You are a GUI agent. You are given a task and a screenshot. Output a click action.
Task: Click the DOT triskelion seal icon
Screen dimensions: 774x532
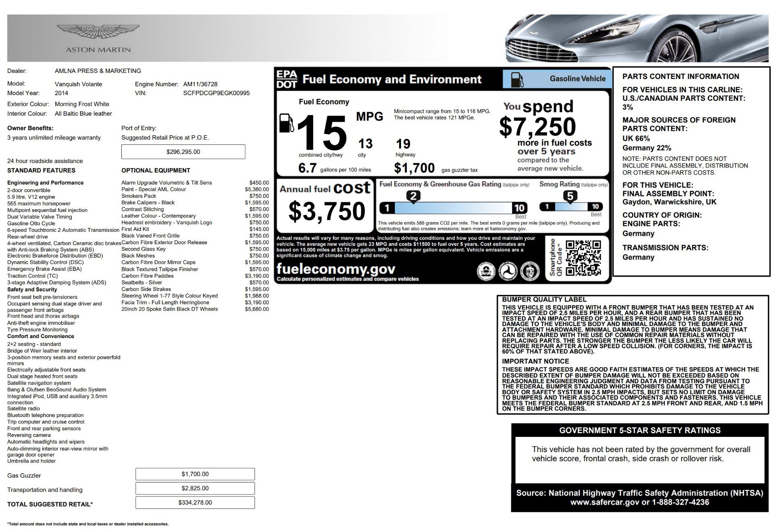click(x=508, y=271)
